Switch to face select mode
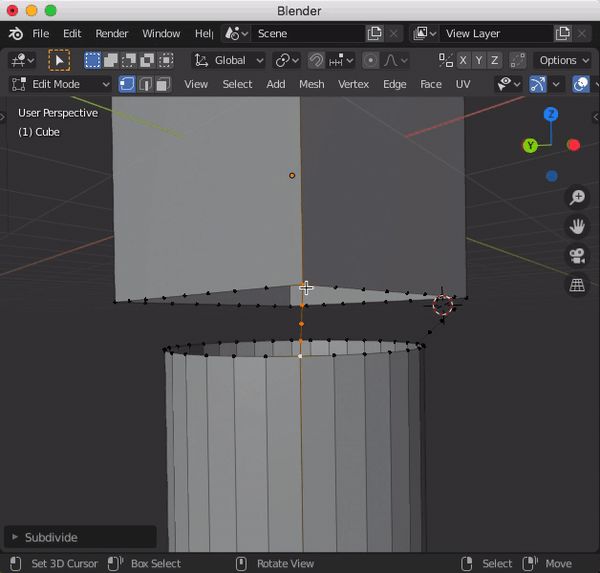This screenshot has width=600, height=573. point(163,84)
